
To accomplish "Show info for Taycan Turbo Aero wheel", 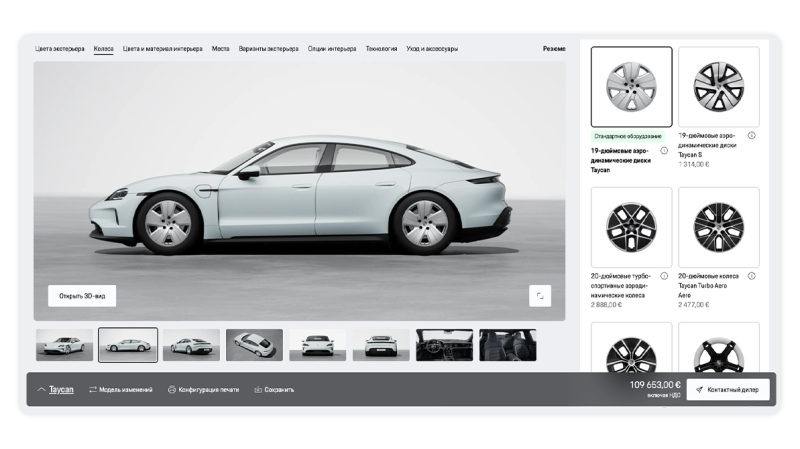I will point(752,276).
